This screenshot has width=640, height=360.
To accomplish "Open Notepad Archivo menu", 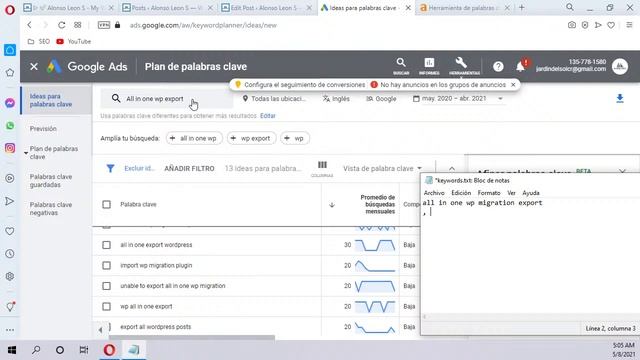I will point(434,193).
